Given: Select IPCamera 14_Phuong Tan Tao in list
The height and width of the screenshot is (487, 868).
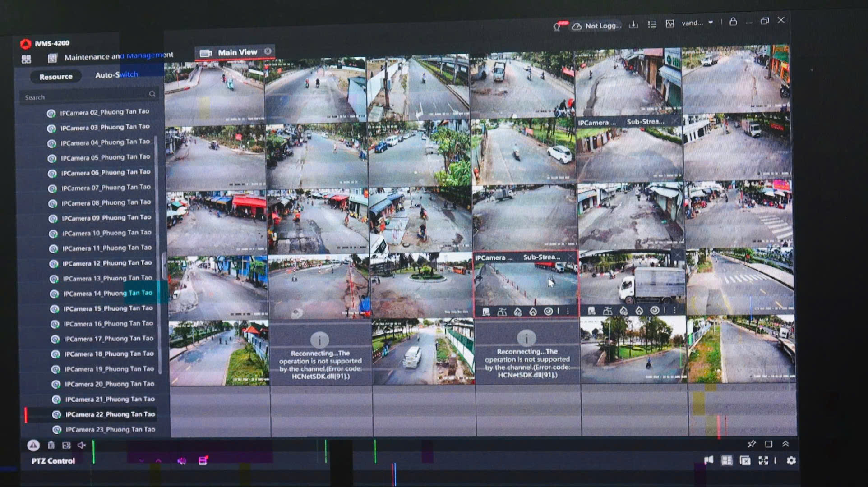Looking at the screenshot, I should coord(107,294).
